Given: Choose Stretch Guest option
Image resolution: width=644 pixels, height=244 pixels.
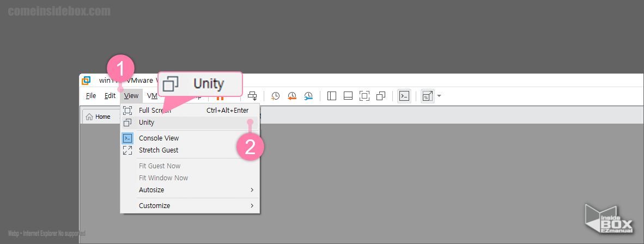Looking at the screenshot, I should point(190,150).
